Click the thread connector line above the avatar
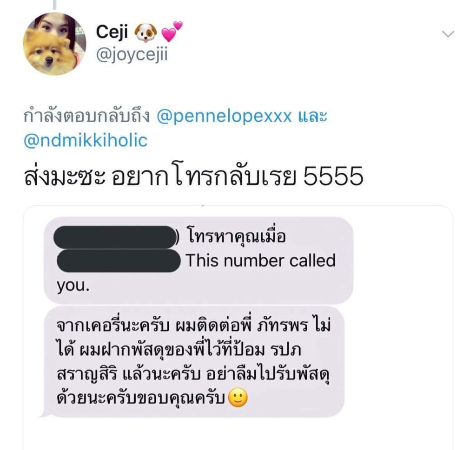Image resolution: width=476 pixels, height=450 pixels. (x=55, y=4)
